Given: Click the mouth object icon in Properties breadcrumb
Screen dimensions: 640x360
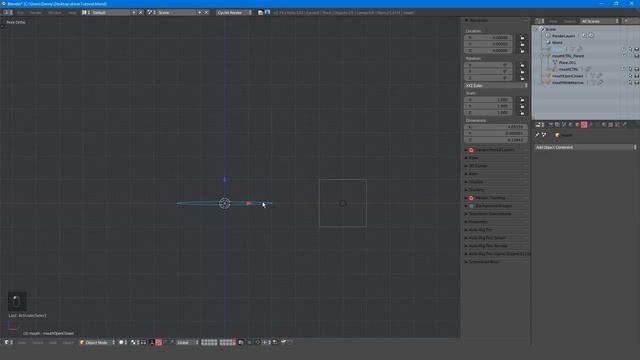Looking at the screenshot, I should point(557,135).
